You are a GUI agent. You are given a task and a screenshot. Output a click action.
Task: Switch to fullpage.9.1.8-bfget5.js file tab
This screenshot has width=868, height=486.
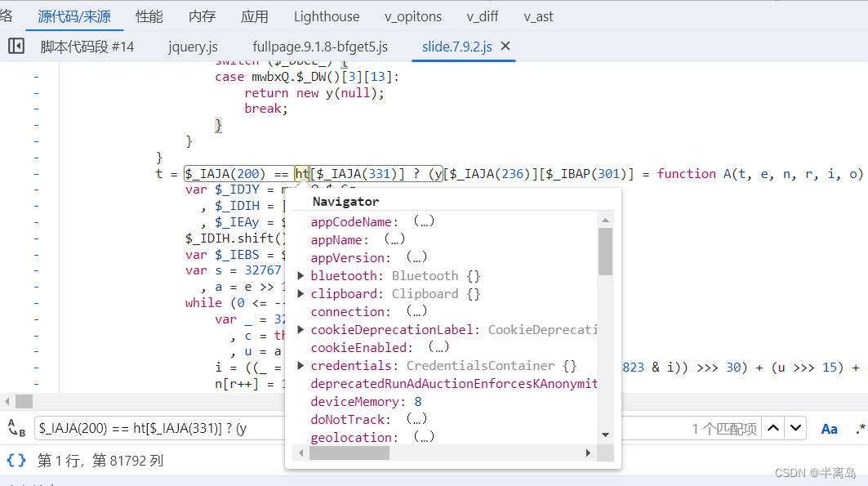(320, 47)
